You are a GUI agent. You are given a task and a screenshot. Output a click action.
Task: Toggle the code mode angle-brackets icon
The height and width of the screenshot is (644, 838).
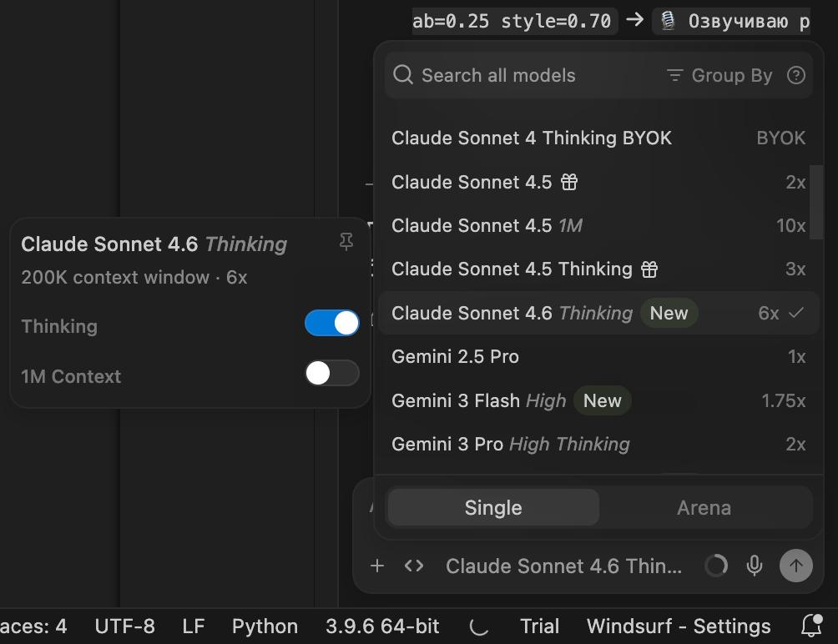pyautogui.click(x=414, y=566)
